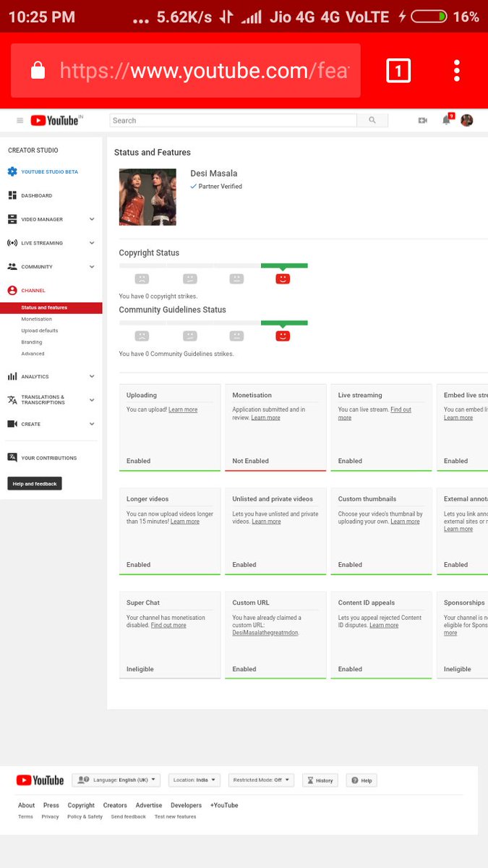
Task: Click Learn more in Uploading card
Action: click(x=183, y=409)
